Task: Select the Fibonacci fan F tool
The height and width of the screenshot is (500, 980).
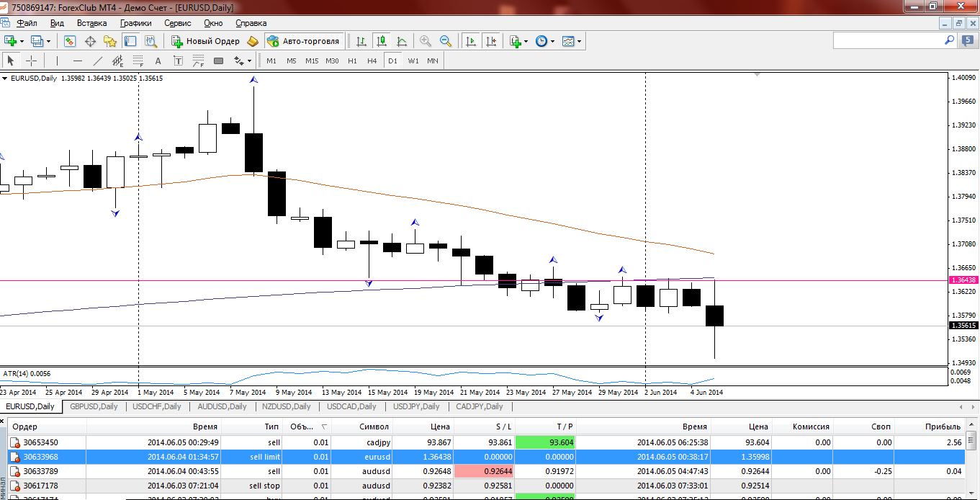Action: coord(199,61)
